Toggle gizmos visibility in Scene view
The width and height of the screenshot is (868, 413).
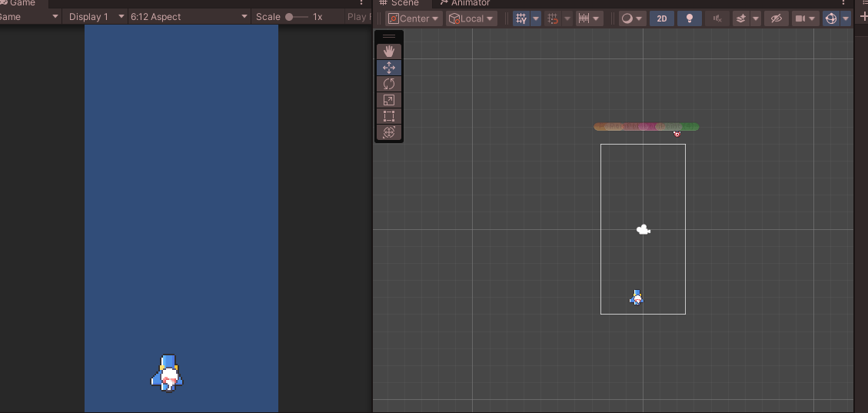[x=831, y=18]
